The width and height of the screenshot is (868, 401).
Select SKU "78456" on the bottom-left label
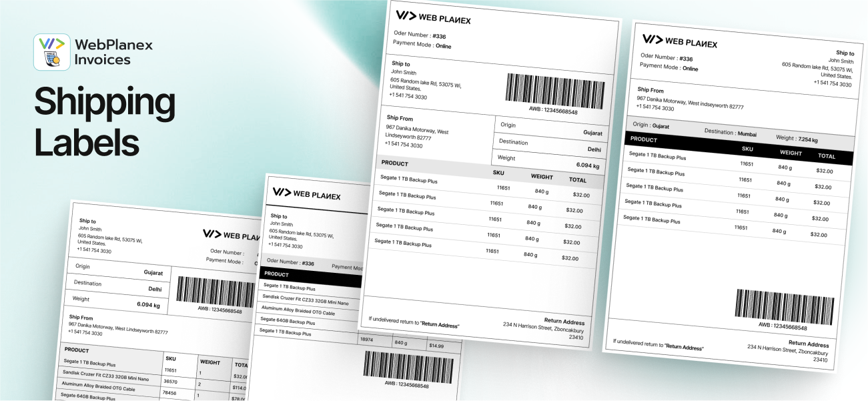170,393
